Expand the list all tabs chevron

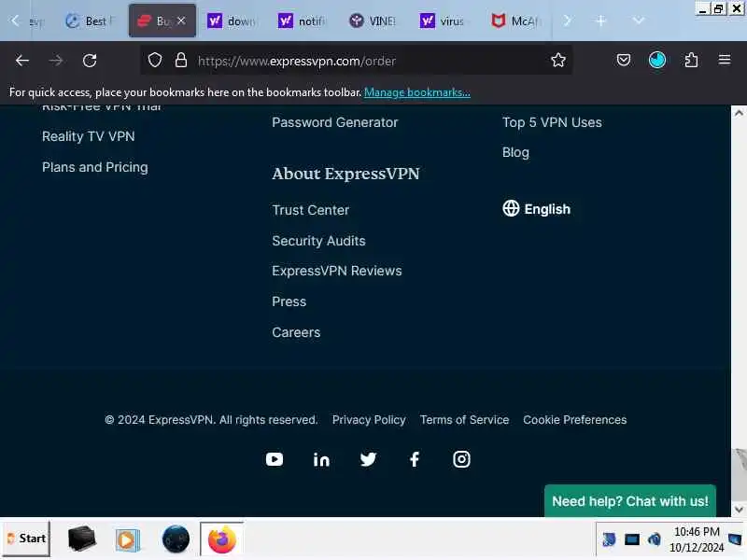(639, 21)
